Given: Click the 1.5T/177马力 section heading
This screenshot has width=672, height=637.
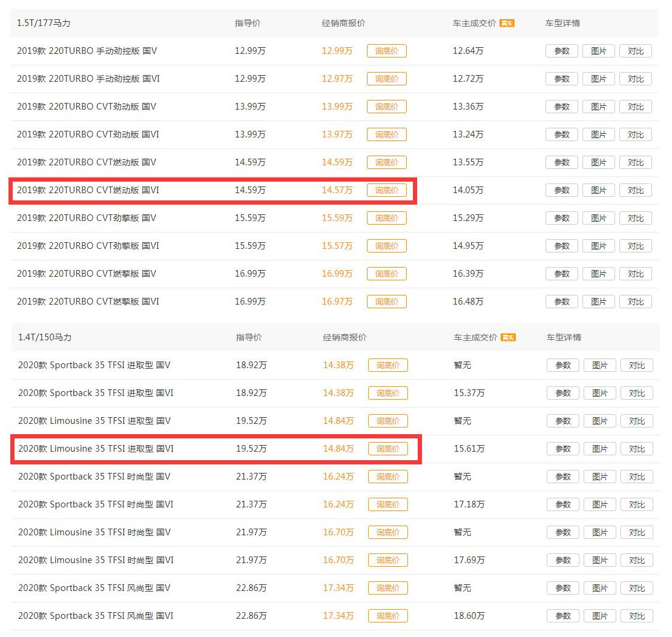Looking at the screenshot, I should pos(44,23).
